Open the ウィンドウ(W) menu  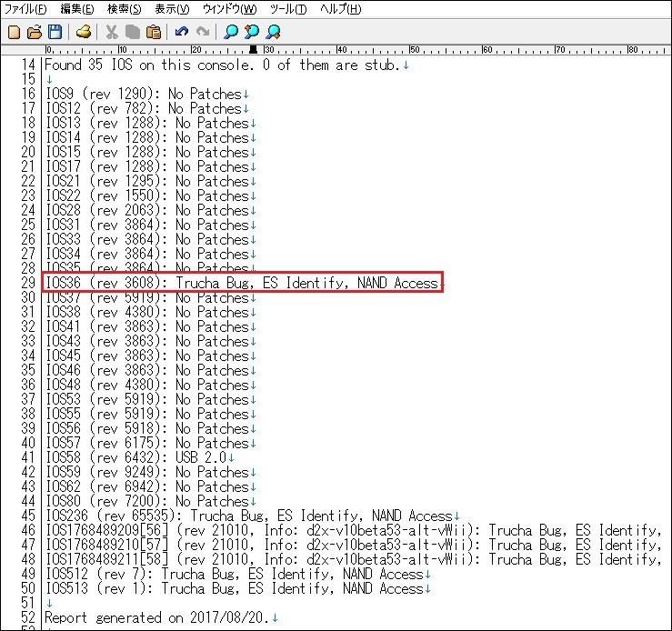(x=230, y=9)
